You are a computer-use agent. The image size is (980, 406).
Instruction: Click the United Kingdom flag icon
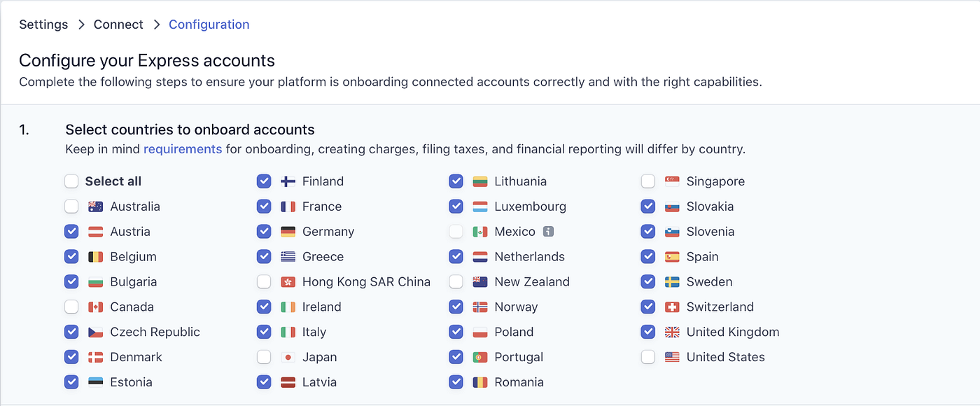pyautogui.click(x=672, y=332)
